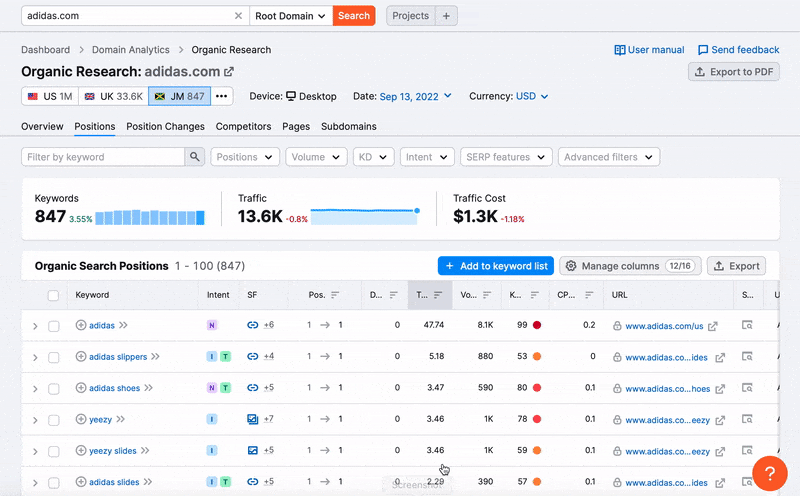The width and height of the screenshot is (800, 496).
Task: Open SERP link icon in adidas row
Action: coord(253,325)
